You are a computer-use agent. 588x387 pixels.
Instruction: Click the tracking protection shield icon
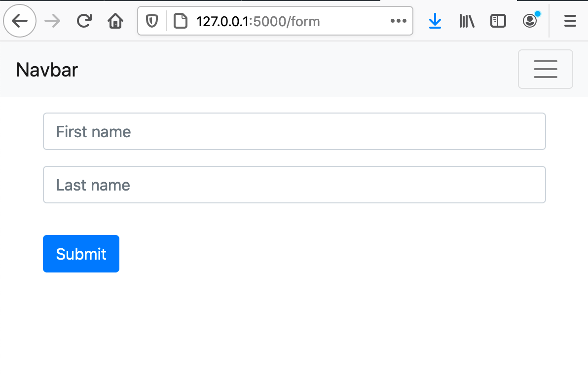pos(151,21)
